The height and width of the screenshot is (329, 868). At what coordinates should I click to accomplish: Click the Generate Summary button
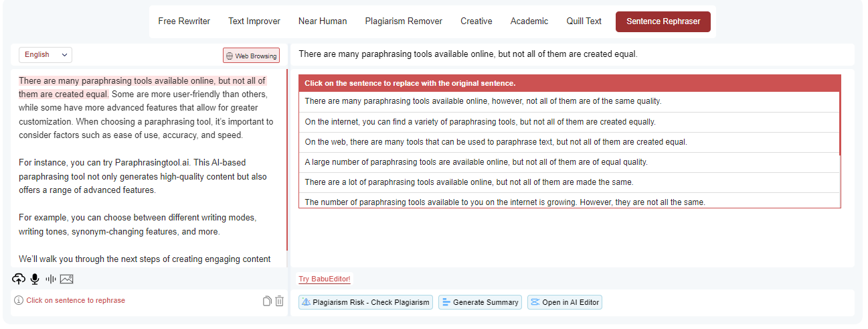[480, 302]
